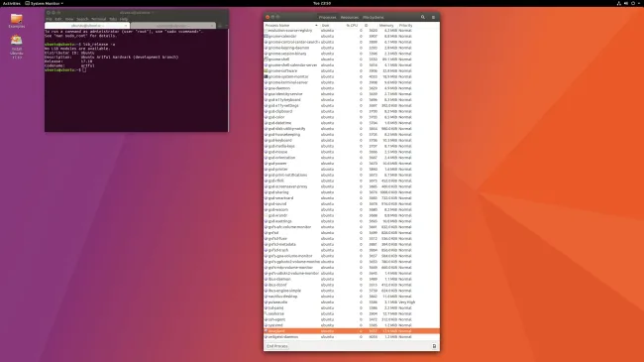Select gvfsd-fuse process row
The height and width of the screenshot is (362, 644).
352,239
